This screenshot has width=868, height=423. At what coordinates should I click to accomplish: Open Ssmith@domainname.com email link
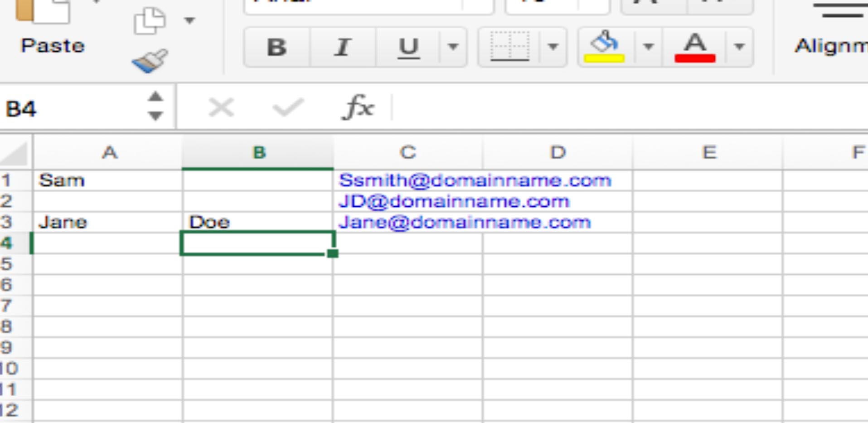point(475,180)
